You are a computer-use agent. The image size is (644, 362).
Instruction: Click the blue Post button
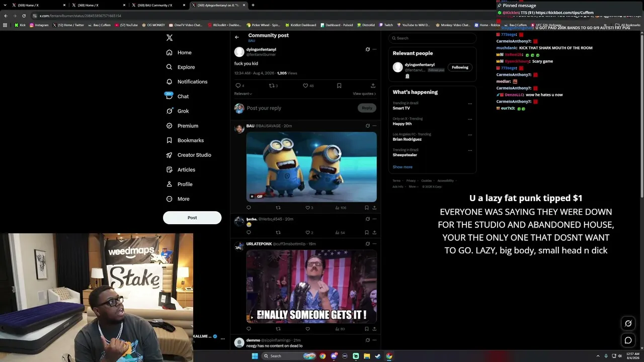[x=192, y=218]
